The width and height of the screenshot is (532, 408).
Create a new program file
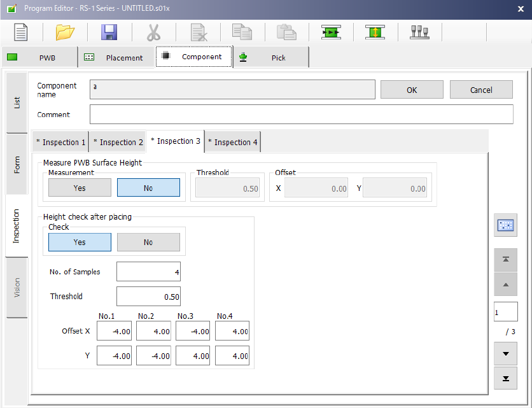coord(21,32)
